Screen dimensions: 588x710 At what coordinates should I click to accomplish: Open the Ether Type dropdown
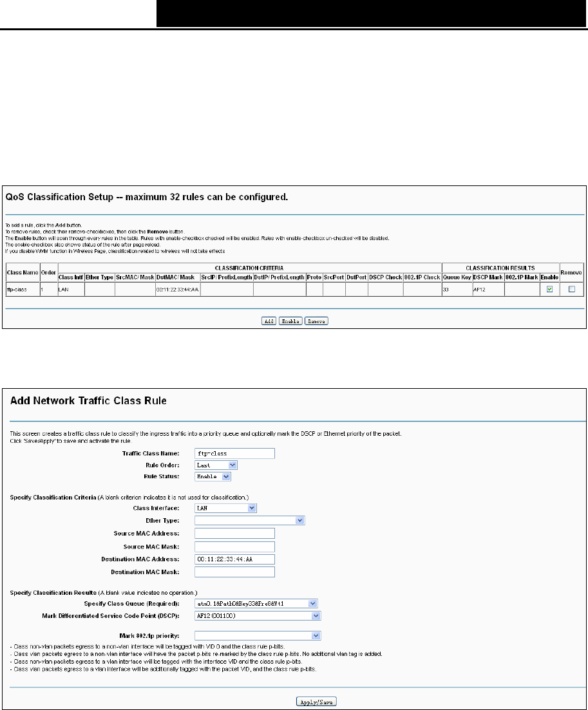[250, 520]
